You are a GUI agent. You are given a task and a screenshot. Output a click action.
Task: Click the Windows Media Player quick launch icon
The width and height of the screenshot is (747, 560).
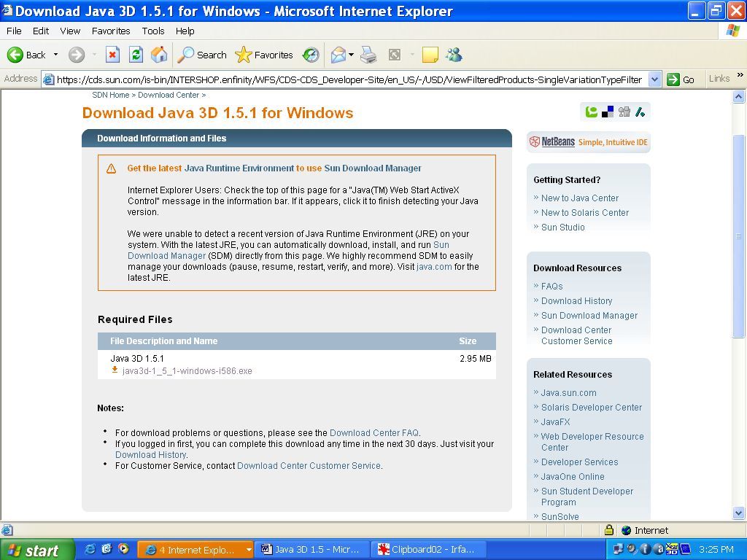coord(124,549)
